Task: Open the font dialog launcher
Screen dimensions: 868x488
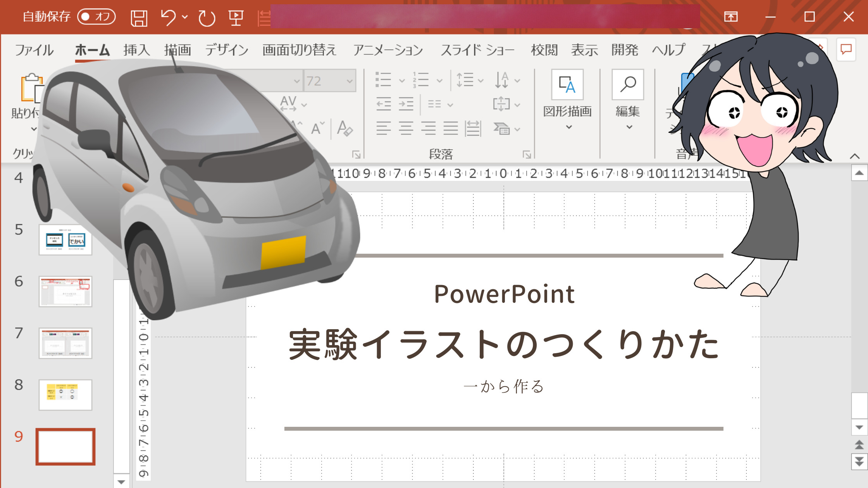Action: 356,155
